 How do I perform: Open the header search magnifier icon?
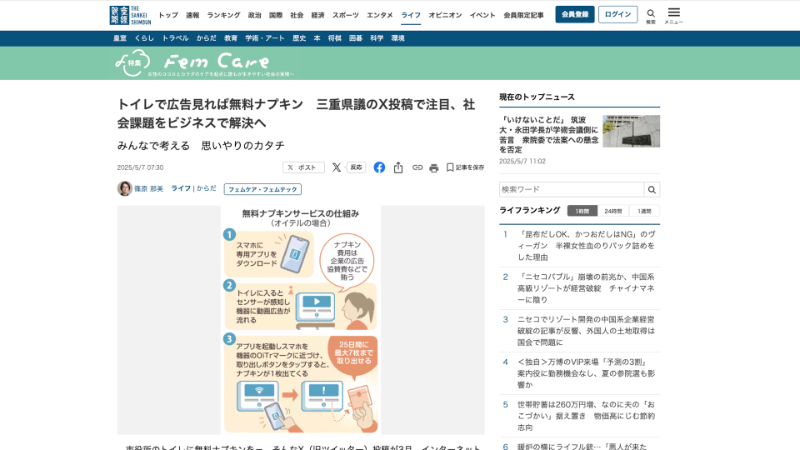pos(650,13)
